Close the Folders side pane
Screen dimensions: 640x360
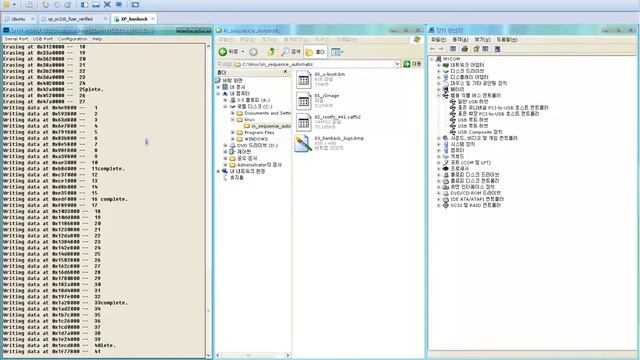click(285, 72)
